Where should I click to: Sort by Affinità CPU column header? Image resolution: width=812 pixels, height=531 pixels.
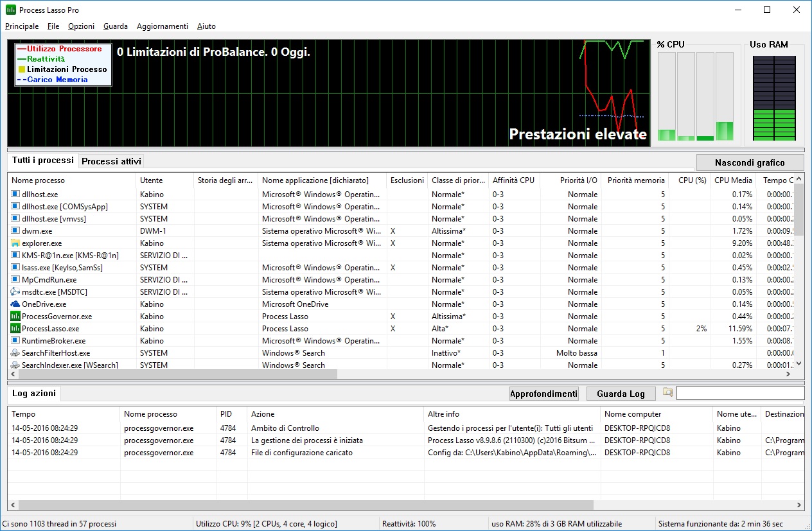tap(514, 180)
